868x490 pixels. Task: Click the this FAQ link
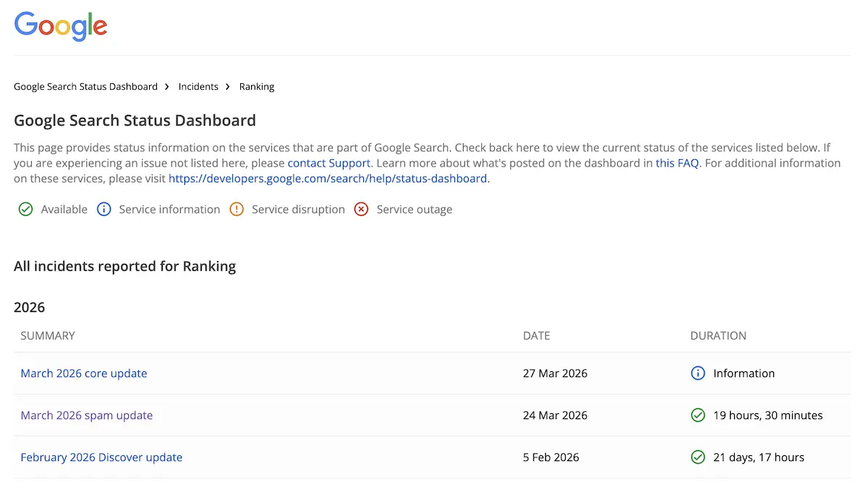coord(677,163)
